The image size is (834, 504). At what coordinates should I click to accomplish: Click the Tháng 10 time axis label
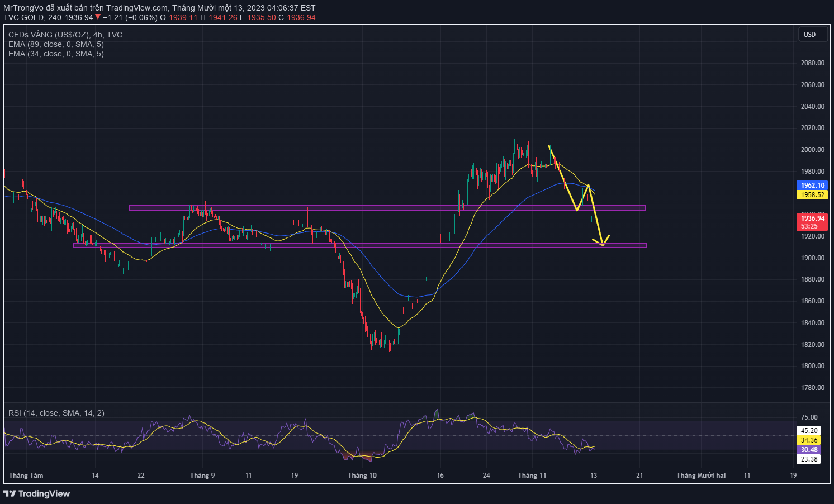(362, 476)
